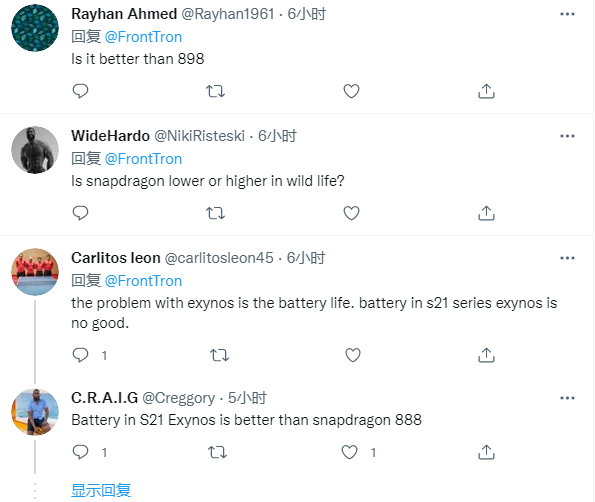Like Rayhan Ahmed's tweet
Screen dimensions: 595x502
[351, 91]
